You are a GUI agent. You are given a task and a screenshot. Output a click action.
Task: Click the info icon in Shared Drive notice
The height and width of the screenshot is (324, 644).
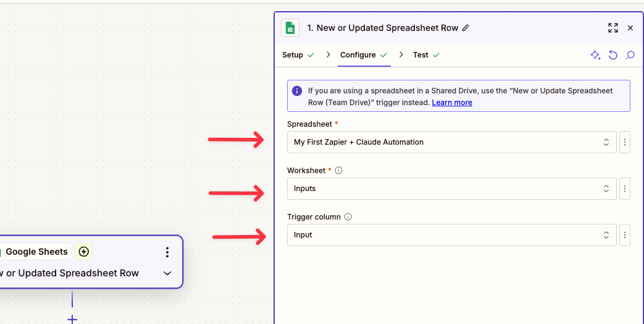297,91
